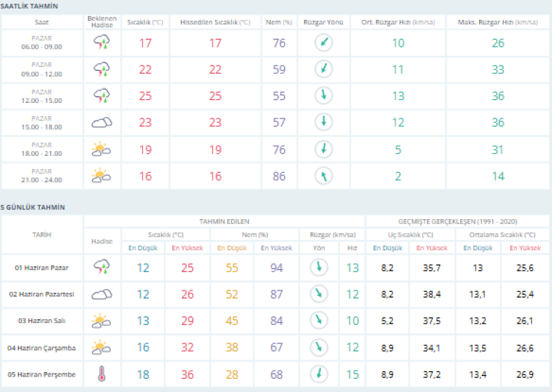Click the wind direction arrow for 06.00 - 09.00
The height and width of the screenshot is (392, 552).
pos(322,43)
